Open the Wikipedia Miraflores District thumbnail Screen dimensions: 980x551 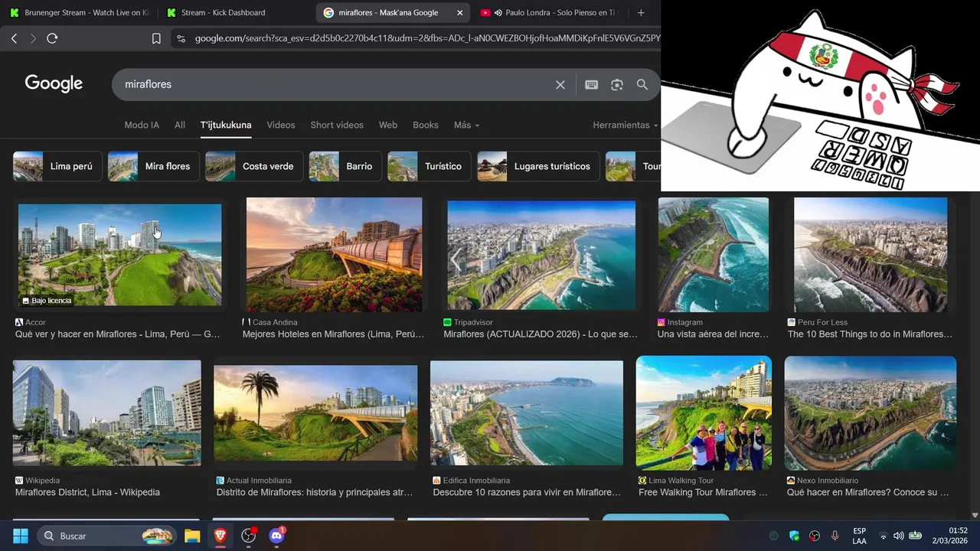tap(107, 413)
